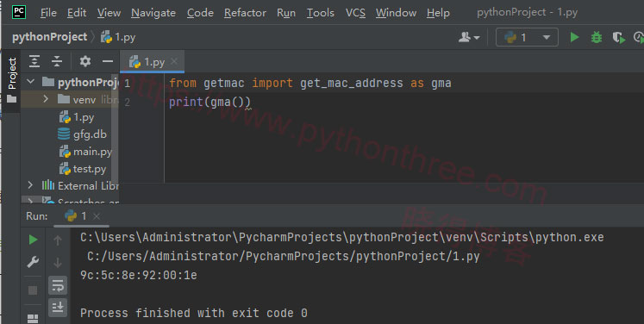
Task: Click the PyCharm application logo icon
Action: click(x=18, y=12)
